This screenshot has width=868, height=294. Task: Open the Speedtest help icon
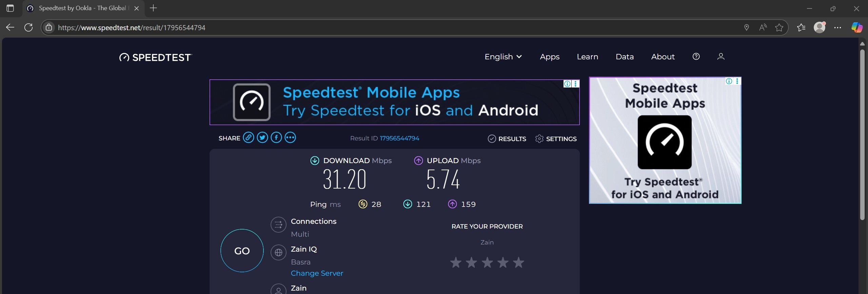click(696, 57)
